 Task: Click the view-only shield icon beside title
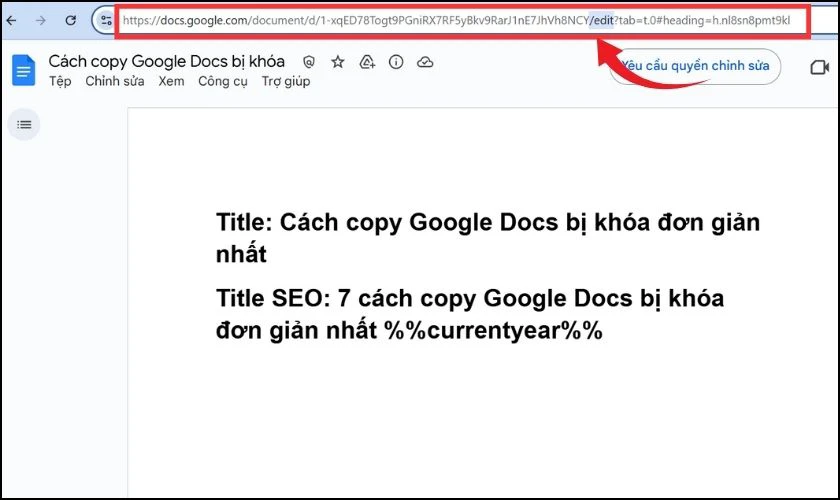tap(309, 62)
